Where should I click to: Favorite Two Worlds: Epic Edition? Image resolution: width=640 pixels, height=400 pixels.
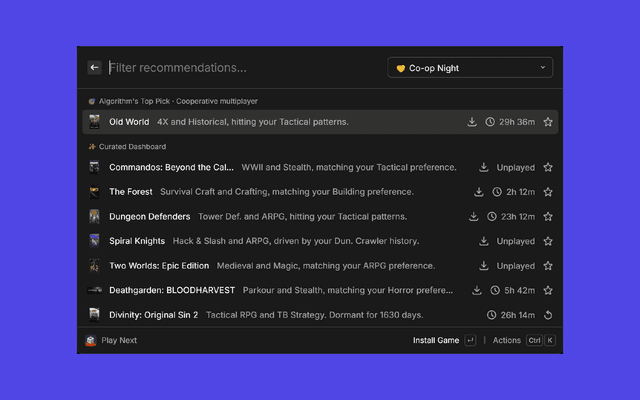[548, 266]
